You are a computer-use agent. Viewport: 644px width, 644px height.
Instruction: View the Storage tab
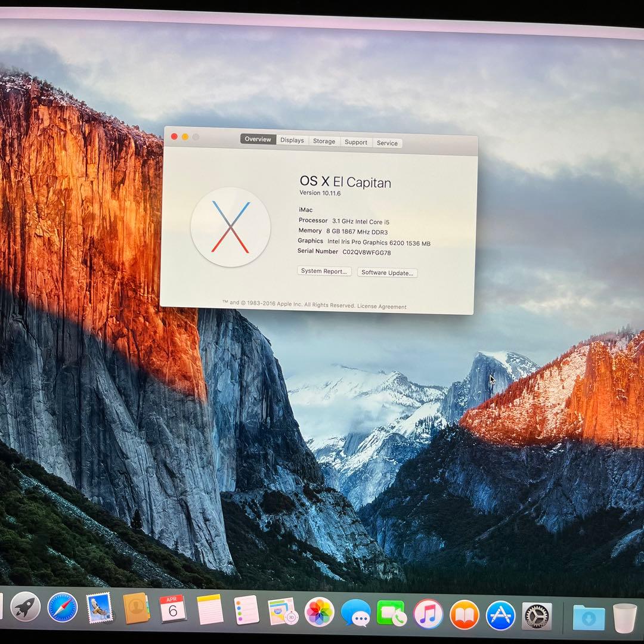[324, 141]
